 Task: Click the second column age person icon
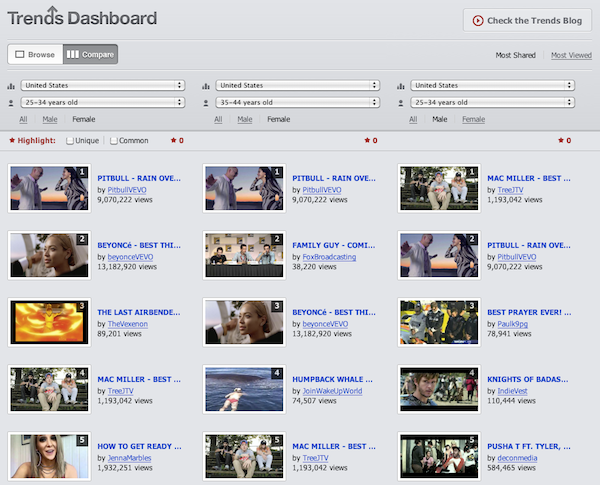[x=207, y=102]
